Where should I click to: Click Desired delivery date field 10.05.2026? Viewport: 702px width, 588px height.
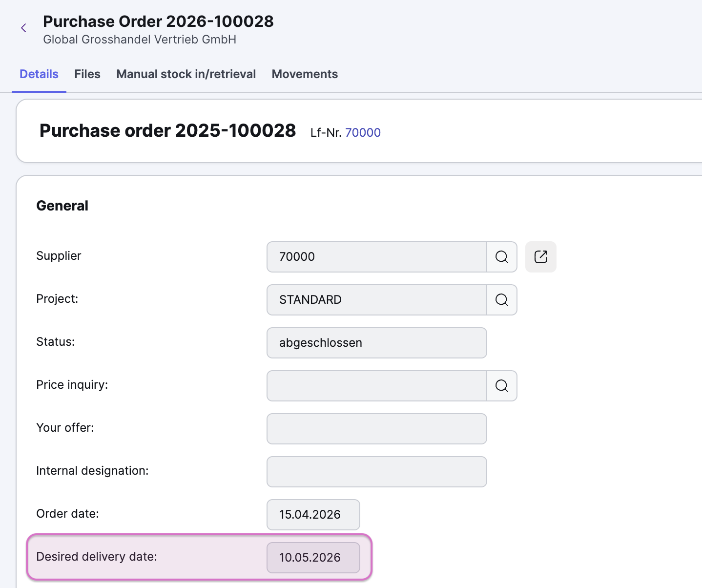pyautogui.click(x=313, y=558)
